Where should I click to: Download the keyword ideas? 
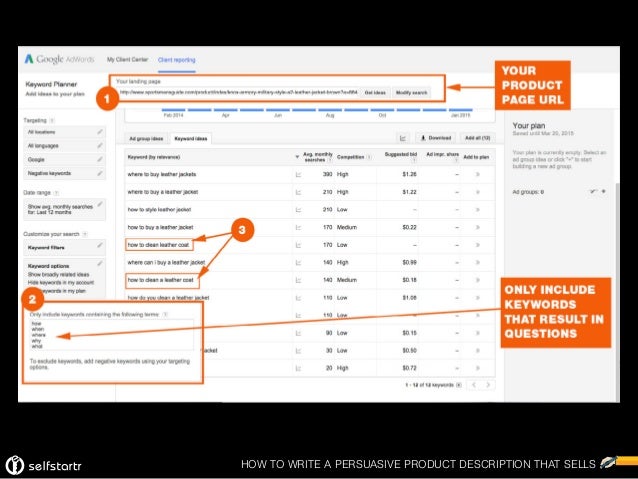pos(436,138)
